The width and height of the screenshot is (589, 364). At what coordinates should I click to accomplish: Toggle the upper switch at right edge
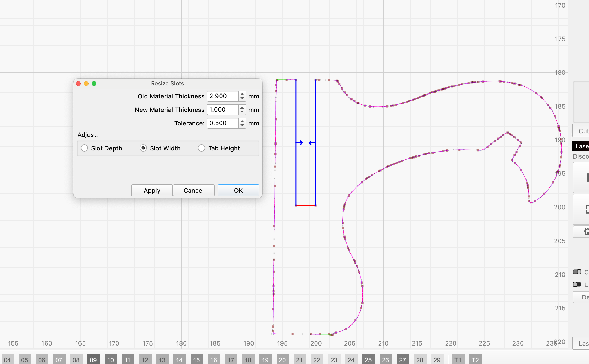click(577, 272)
